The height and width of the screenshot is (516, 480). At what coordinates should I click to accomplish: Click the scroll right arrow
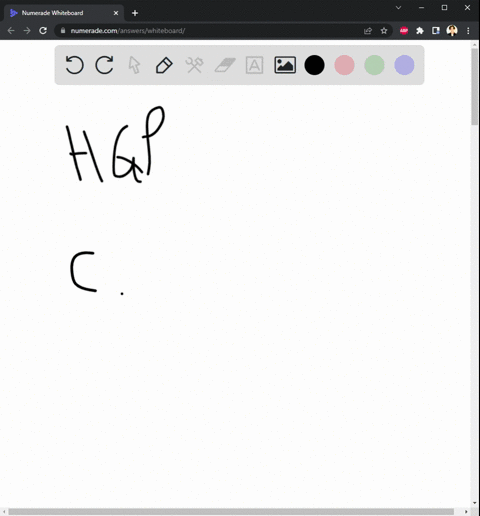click(x=466, y=512)
